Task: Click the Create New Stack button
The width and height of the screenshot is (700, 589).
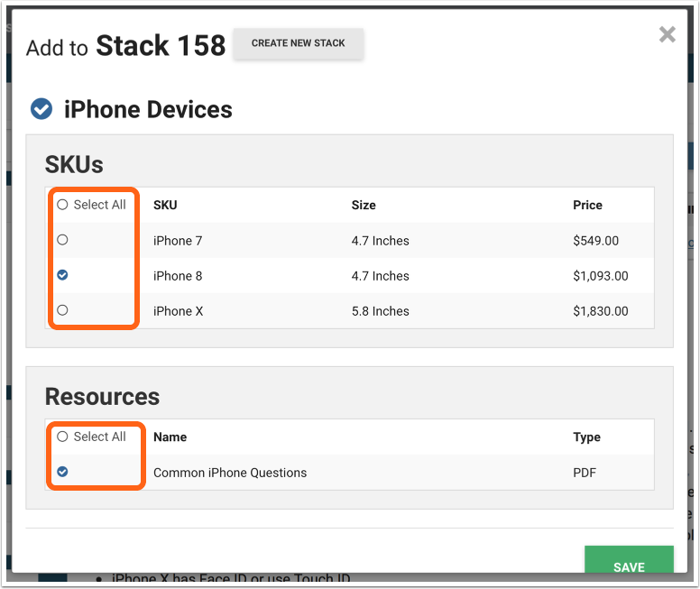Action: tap(299, 43)
